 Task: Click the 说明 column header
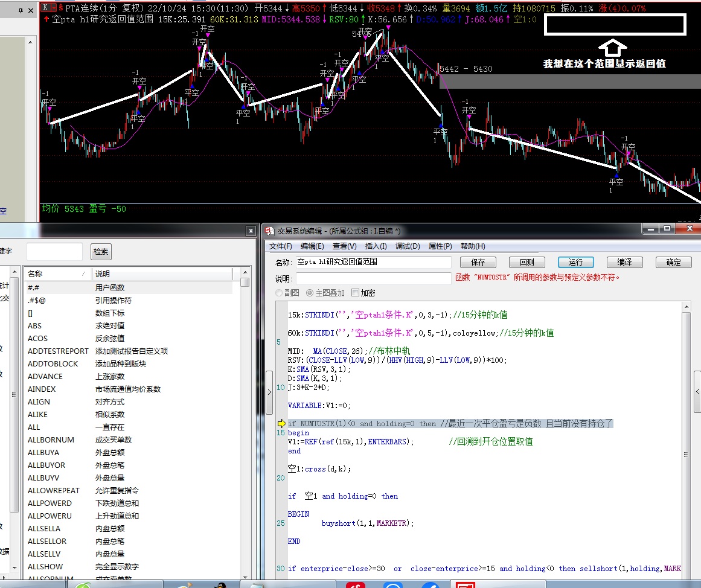click(x=162, y=273)
